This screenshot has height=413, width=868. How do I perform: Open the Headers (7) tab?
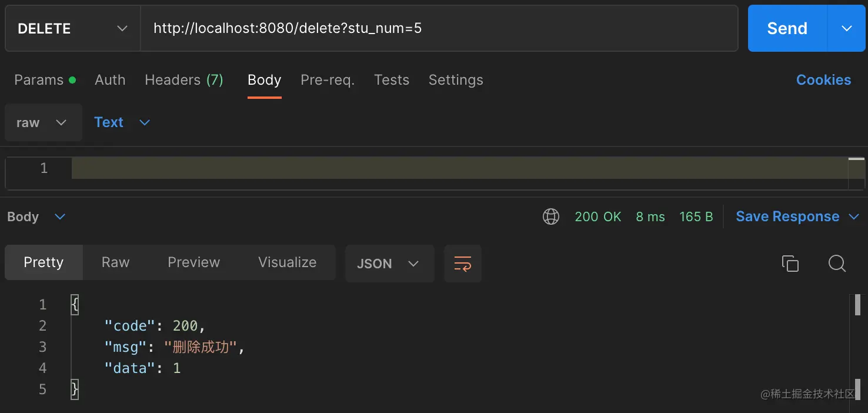point(183,80)
